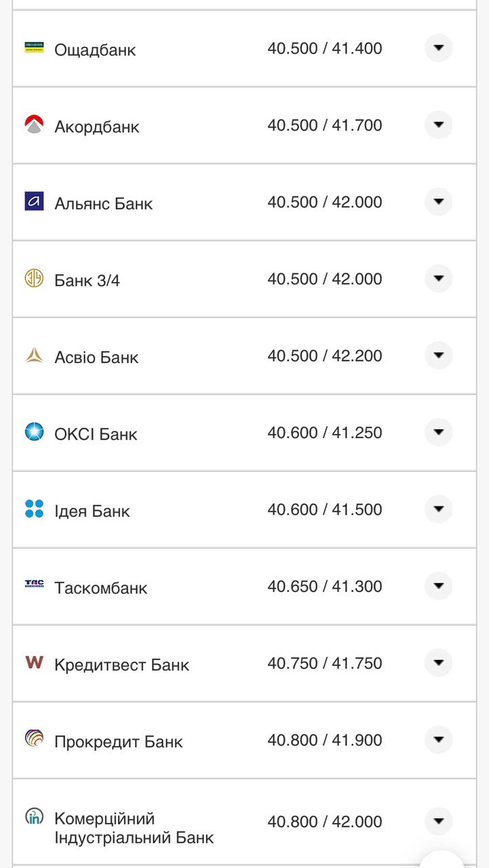The width and height of the screenshot is (489, 868).
Task: Click the Кредитвест Банк W logo
Action: click(34, 663)
